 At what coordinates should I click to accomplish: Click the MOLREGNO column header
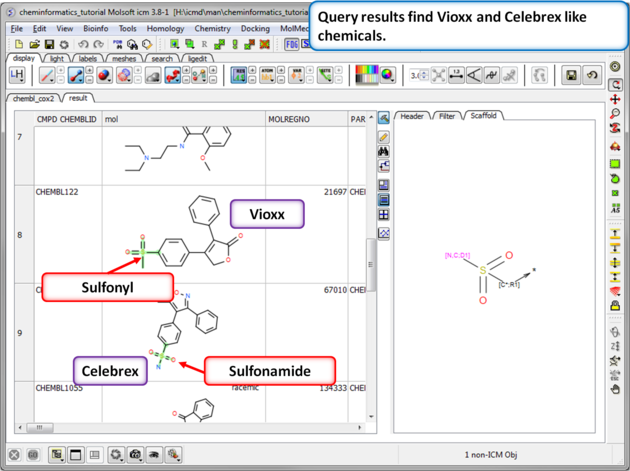point(289,119)
